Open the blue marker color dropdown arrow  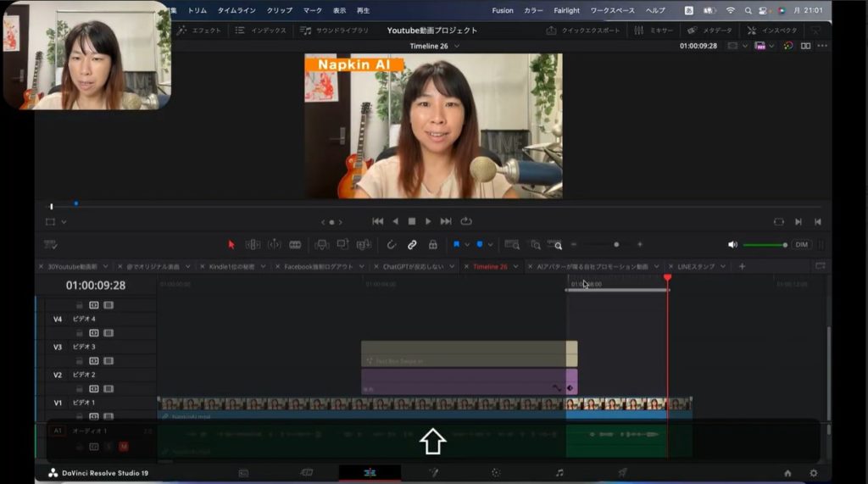tap(490, 245)
